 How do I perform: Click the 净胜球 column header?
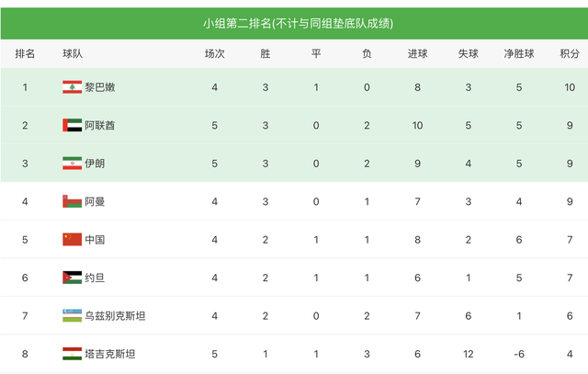(x=519, y=53)
